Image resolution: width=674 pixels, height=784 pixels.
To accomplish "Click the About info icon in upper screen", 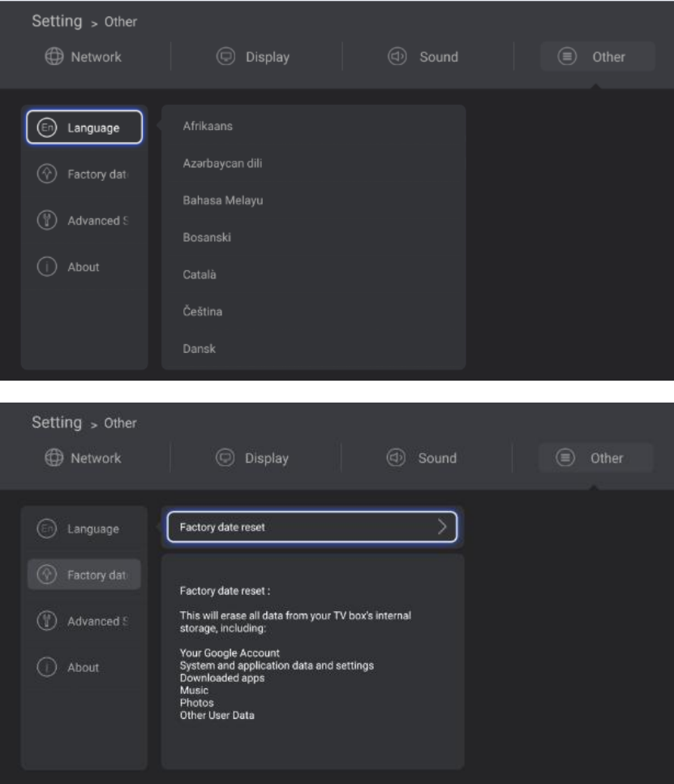I will [x=48, y=267].
